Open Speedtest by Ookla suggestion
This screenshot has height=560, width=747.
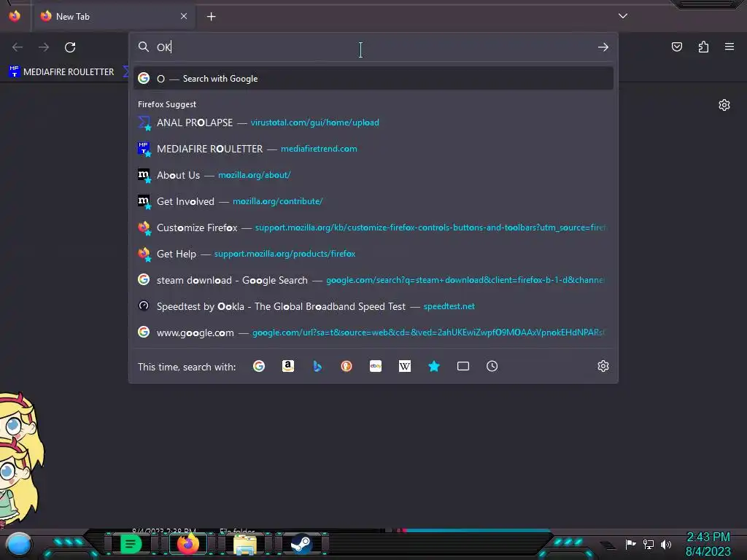click(373, 306)
